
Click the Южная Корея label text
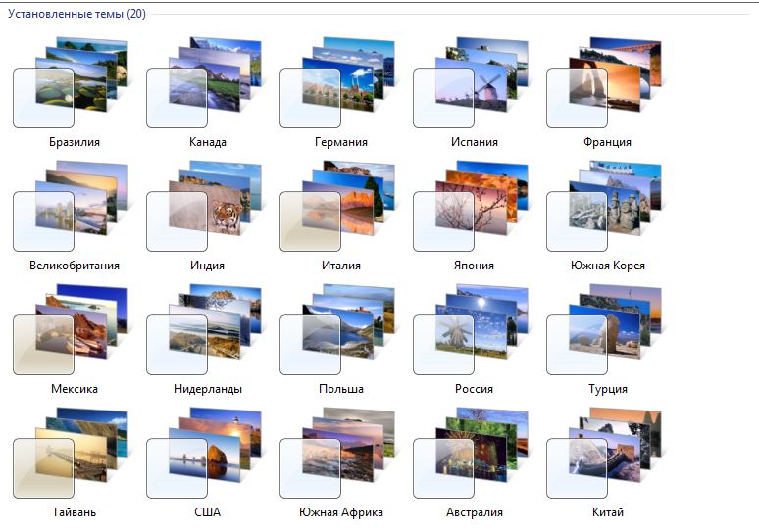(x=608, y=266)
